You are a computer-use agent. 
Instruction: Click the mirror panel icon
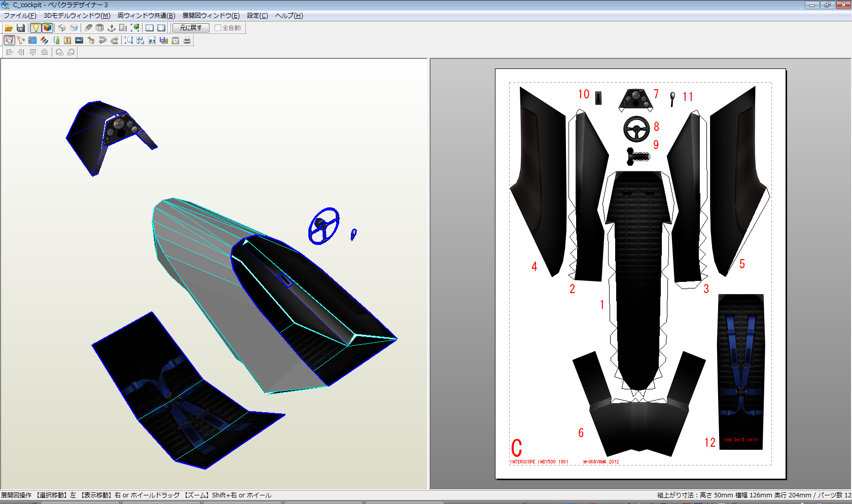123,28
